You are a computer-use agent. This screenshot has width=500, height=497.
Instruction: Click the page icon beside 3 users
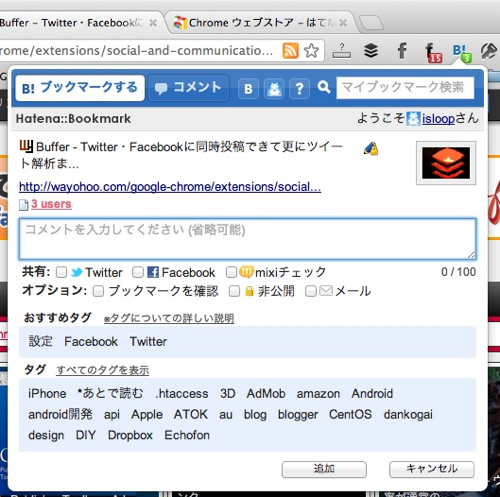point(23,205)
